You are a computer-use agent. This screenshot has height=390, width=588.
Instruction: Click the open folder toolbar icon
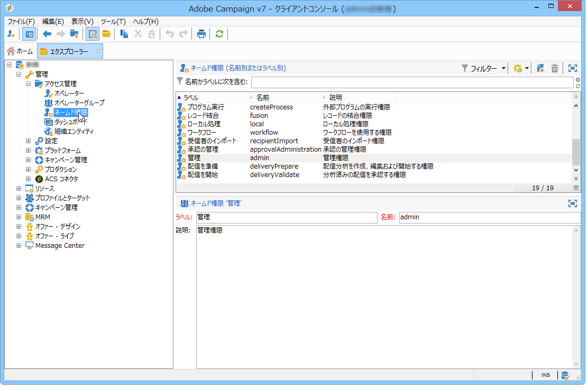(106, 34)
